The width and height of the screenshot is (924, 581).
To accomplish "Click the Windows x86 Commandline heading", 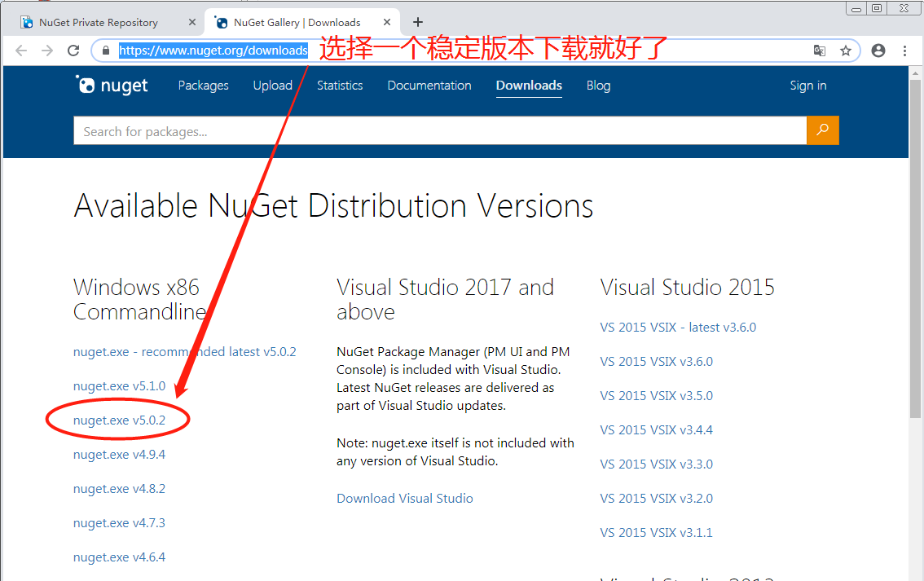I will click(139, 299).
